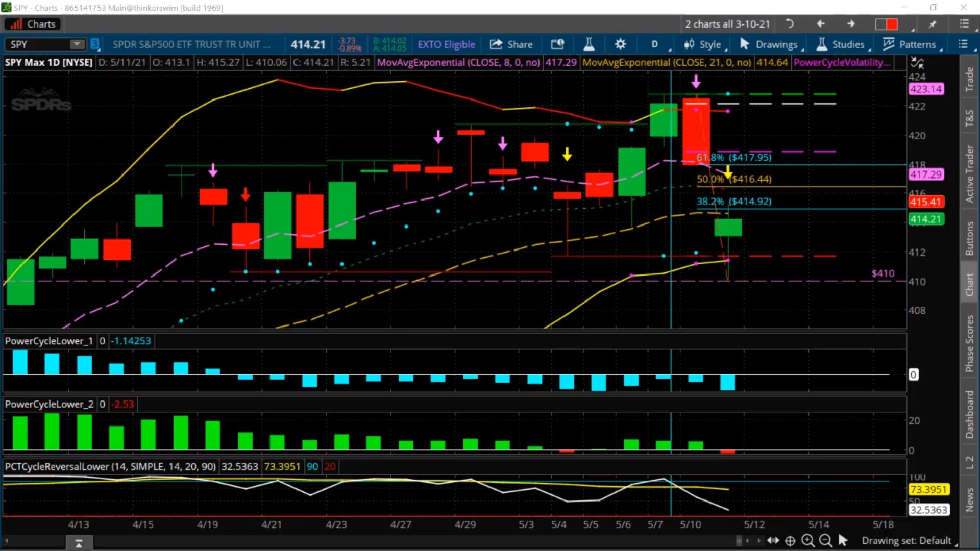Click the 4/21 date label on time axis

272,524
